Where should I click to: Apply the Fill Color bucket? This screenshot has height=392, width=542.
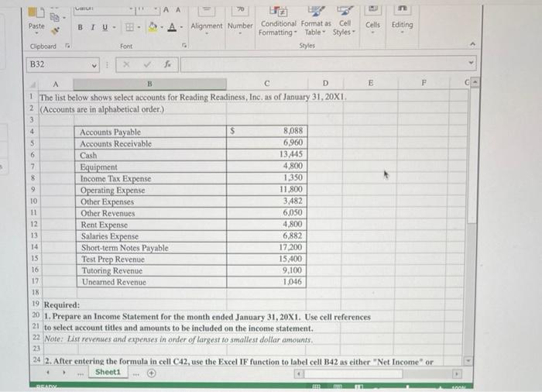(x=153, y=27)
